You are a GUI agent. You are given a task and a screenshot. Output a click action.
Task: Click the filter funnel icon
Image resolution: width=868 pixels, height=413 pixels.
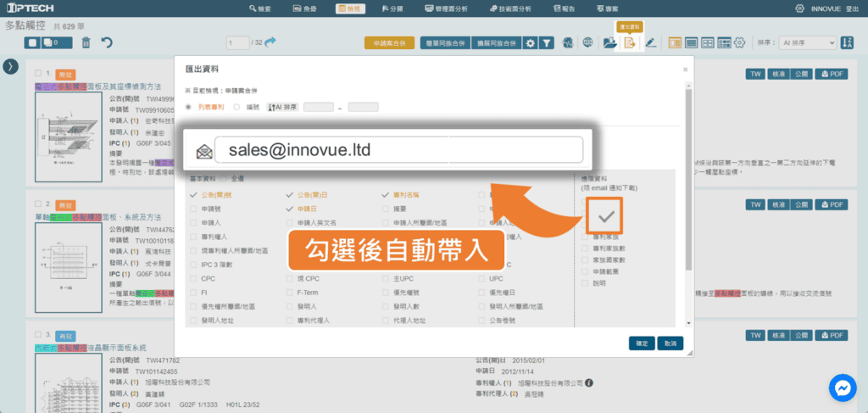click(548, 42)
